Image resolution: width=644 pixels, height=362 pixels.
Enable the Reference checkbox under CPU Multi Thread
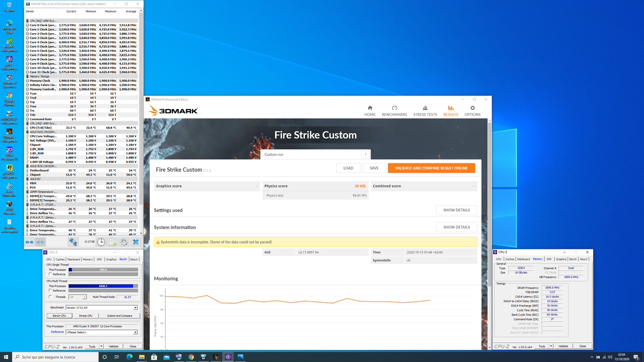pos(50,291)
